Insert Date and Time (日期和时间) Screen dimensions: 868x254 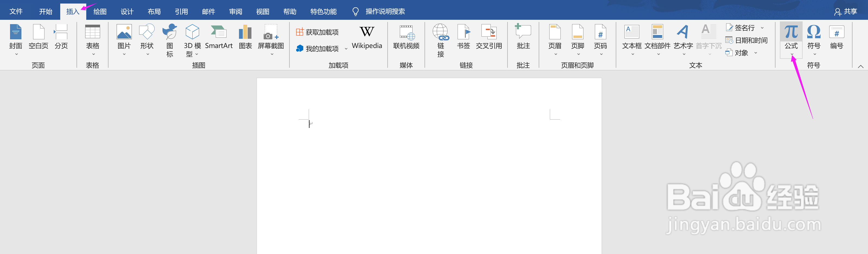(746, 40)
